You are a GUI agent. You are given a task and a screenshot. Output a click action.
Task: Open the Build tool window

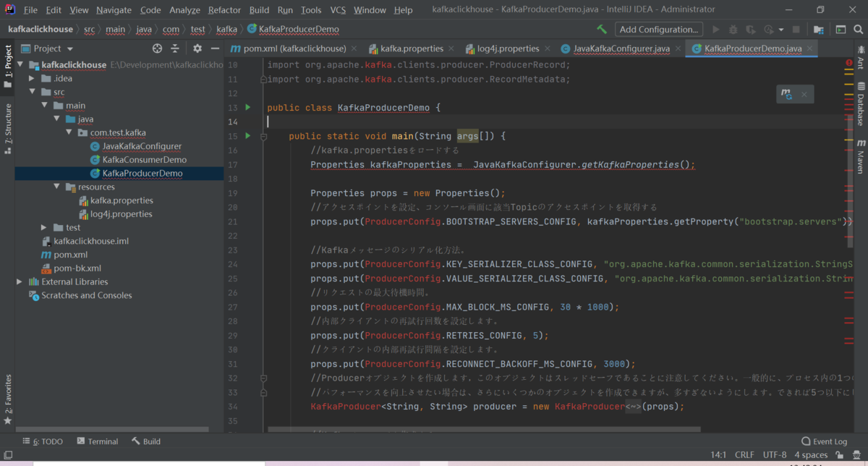(x=146, y=441)
